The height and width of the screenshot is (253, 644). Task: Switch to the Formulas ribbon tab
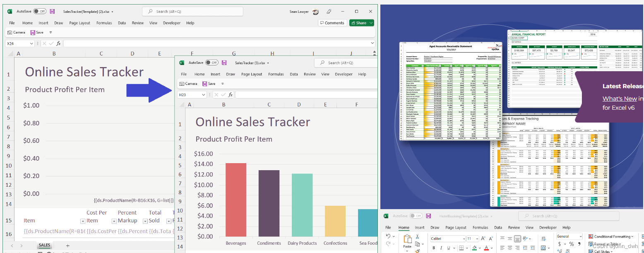(x=480, y=227)
